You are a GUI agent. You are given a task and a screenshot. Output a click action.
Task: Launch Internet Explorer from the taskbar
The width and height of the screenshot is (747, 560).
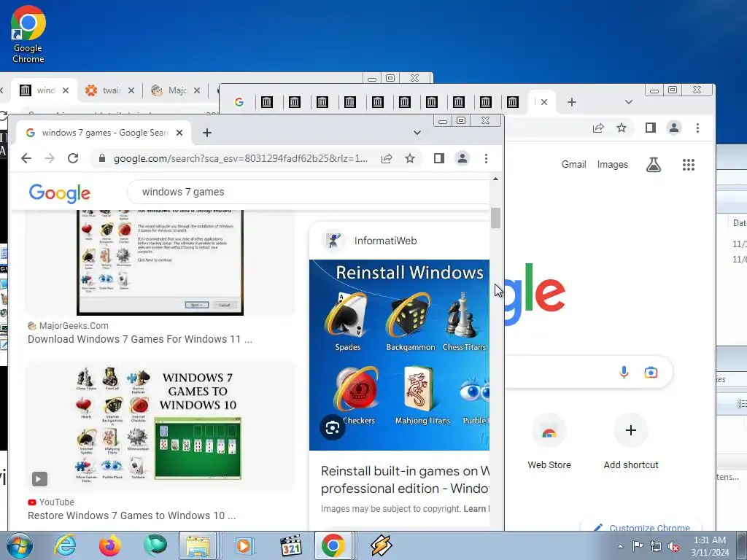pyautogui.click(x=65, y=545)
